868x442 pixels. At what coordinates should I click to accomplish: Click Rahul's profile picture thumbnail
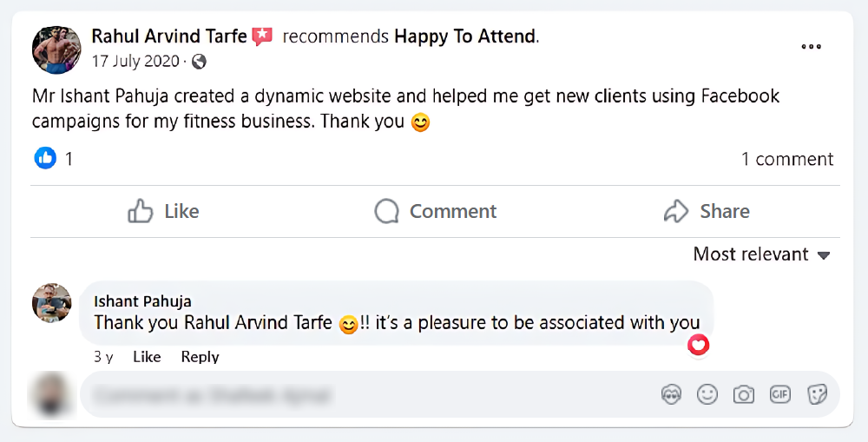(x=56, y=49)
